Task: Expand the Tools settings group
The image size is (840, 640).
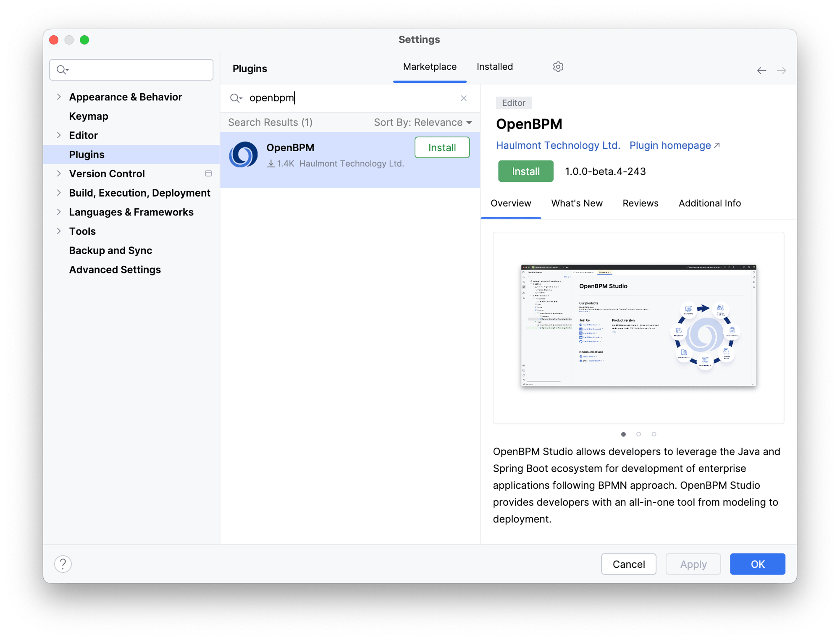Action: (59, 231)
